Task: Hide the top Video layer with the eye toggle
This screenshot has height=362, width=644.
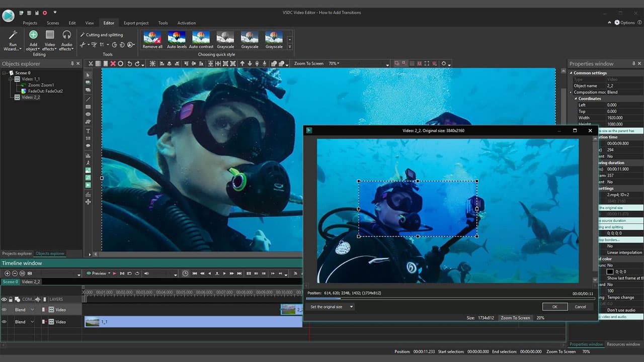Action: point(5,309)
